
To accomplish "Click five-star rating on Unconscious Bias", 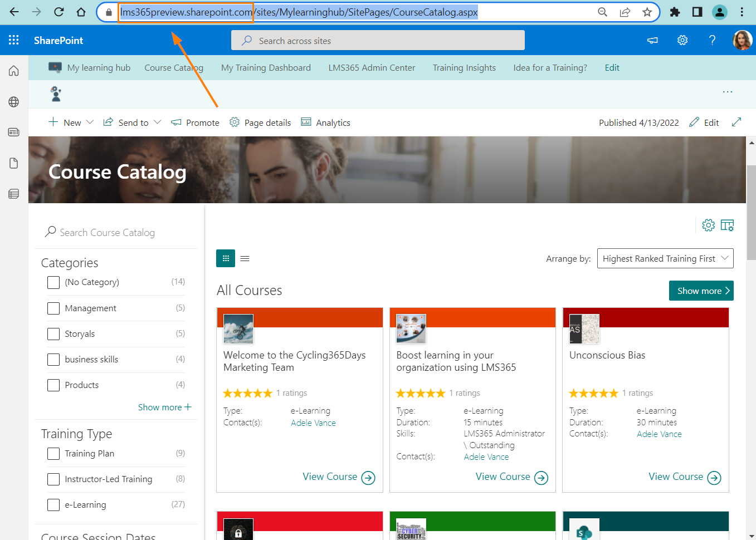I will pos(593,393).
